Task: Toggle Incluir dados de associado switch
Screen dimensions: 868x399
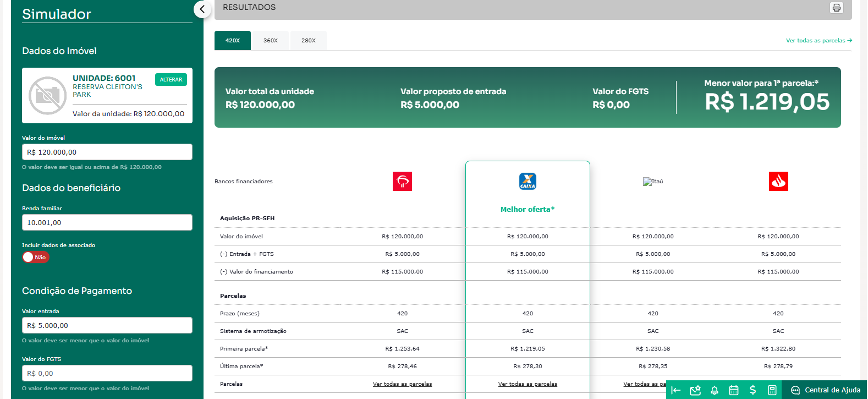Action: click(36, 257)
